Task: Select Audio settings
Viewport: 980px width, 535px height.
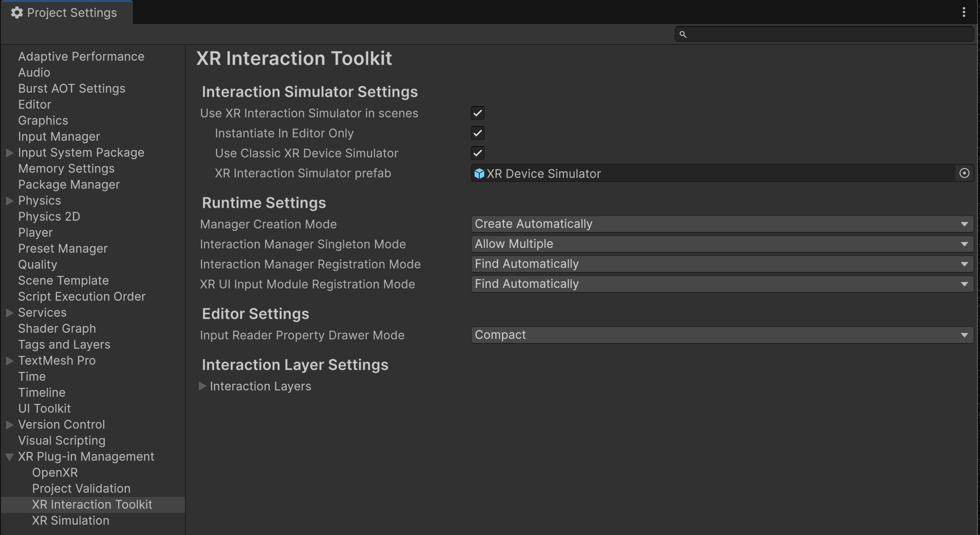Action: [x=34, y=72]
